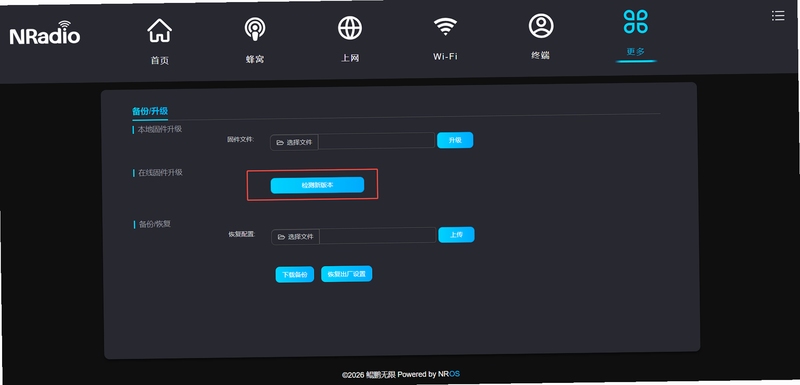The image size is (800, 385).
Task: Click the 在线固件升级 section heading
Action: click(x=160, y=173)
